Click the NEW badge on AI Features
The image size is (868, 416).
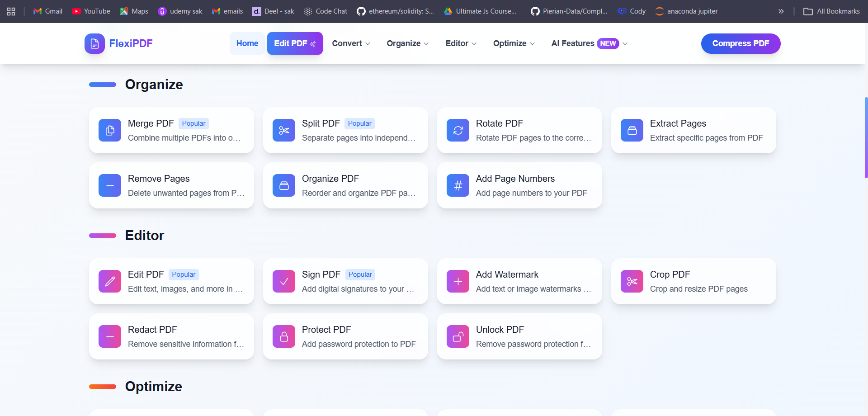pos(608,43)
